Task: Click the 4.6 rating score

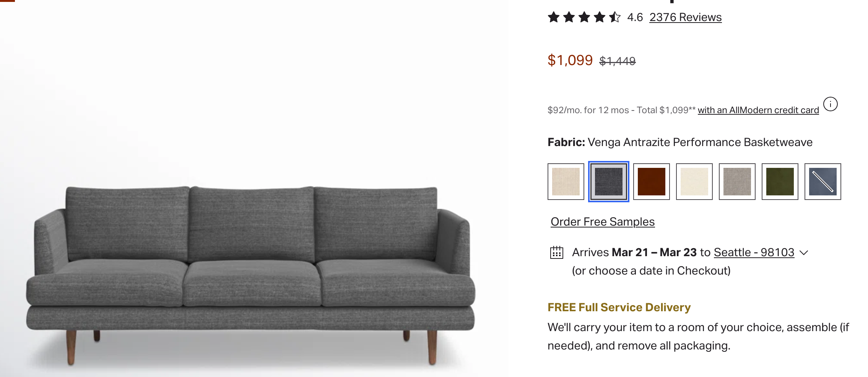Action: pyautogui.click(x=635, y=17)
